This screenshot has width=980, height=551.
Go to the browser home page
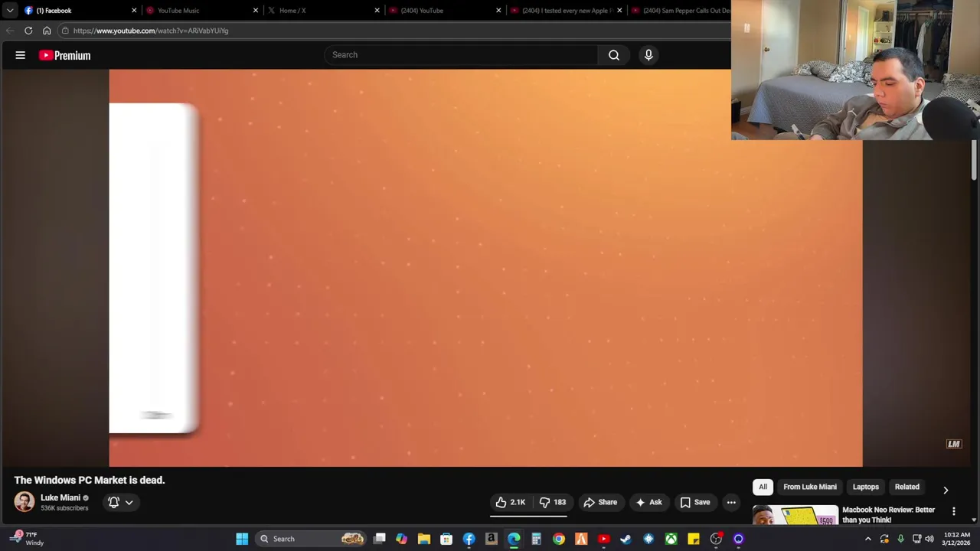tap(47, 31)
